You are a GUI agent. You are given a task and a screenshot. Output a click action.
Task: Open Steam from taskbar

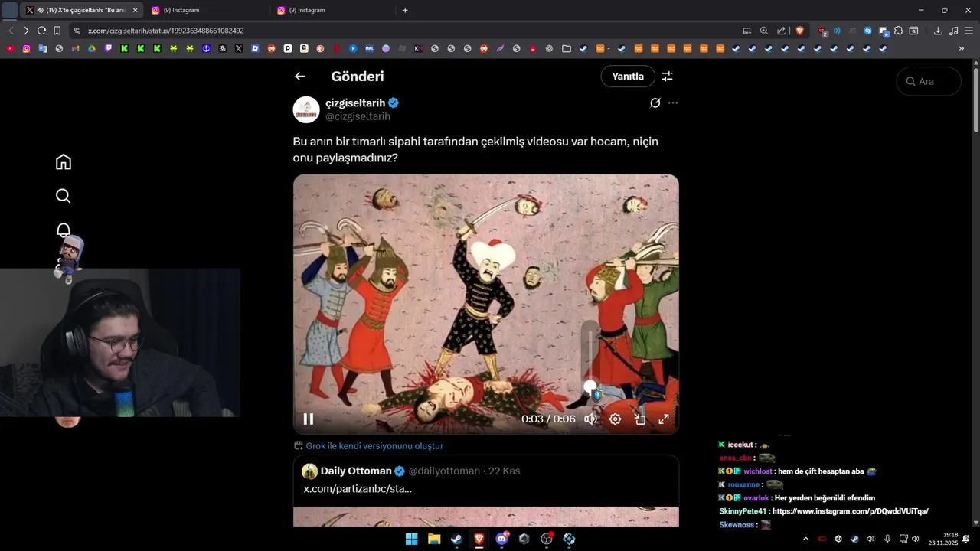pyautogui.click(x=456, y=539)
